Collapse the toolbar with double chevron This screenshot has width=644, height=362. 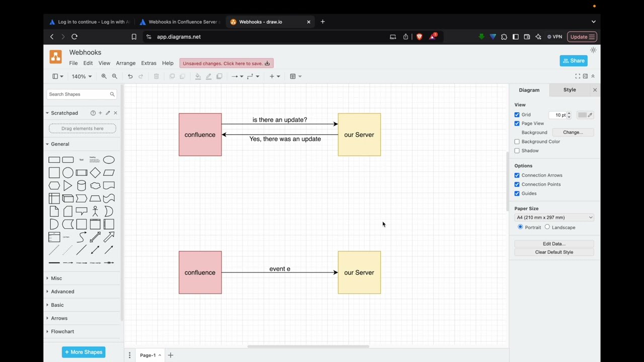coord(593,76)
